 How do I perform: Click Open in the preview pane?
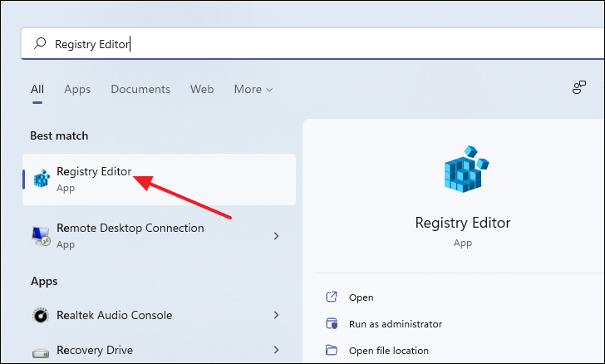click(362, 298)
